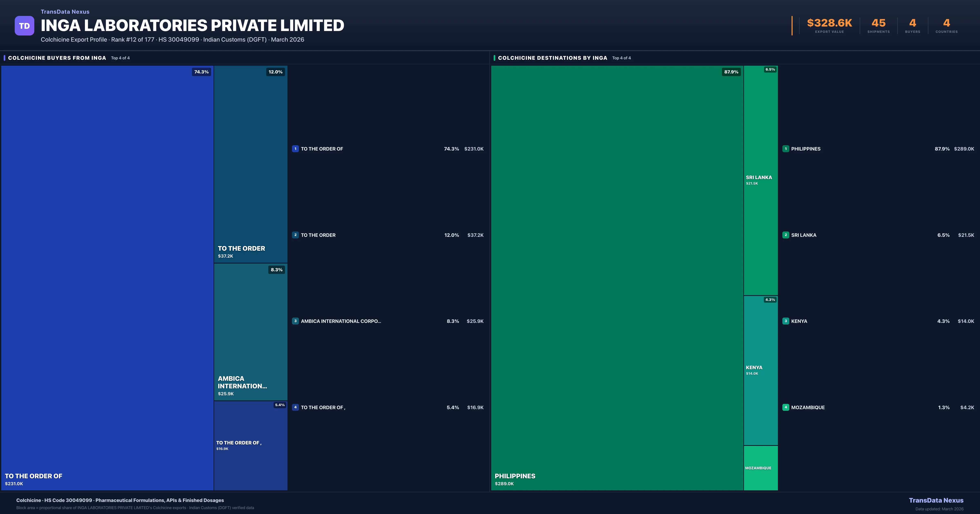Click green rank badge 1 beside PHILIPPINES

coord(786,149)
